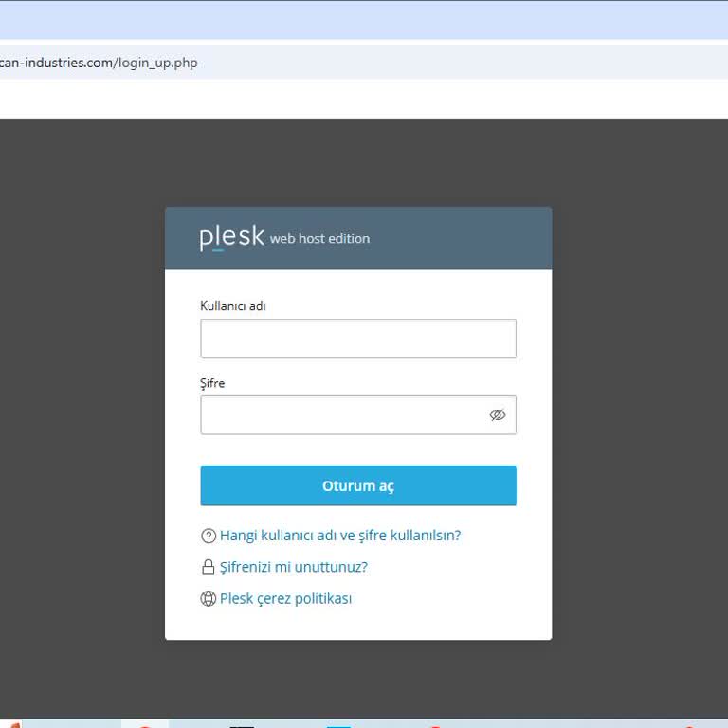Click the dark page background left of form
This screenshot has width=728, height=728.
point(82,417)
